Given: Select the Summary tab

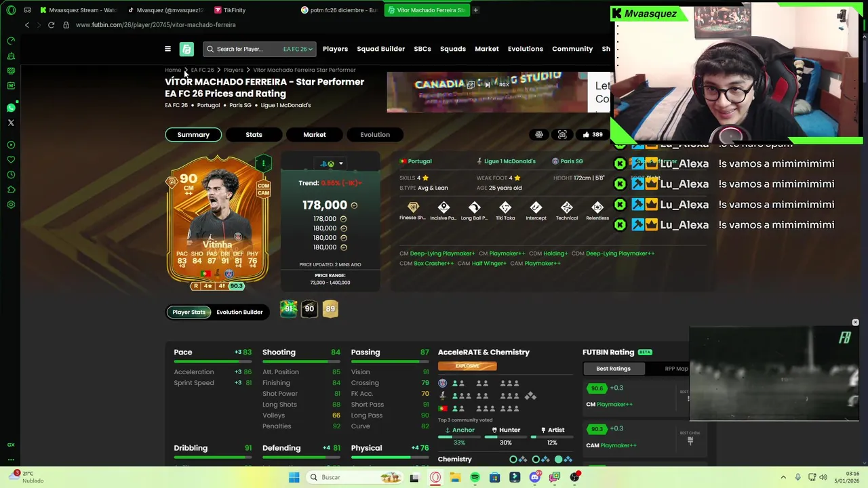Looking at the screenshot, I should click(x=193, y=134).
